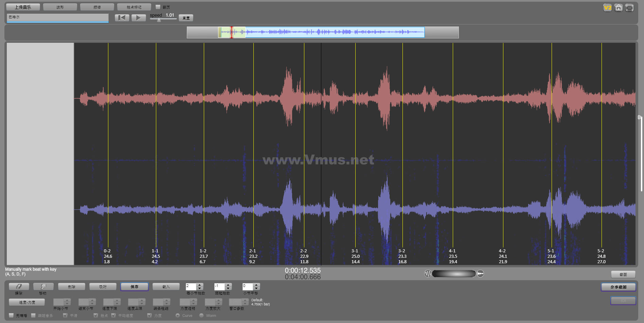Open the V2 version icon
The height and width of the screenshot is (323, 644).
[x=607, y=8]
